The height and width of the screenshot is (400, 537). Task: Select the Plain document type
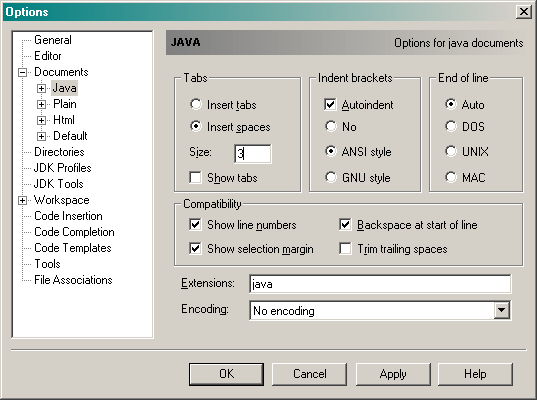(x=65, y=104)
